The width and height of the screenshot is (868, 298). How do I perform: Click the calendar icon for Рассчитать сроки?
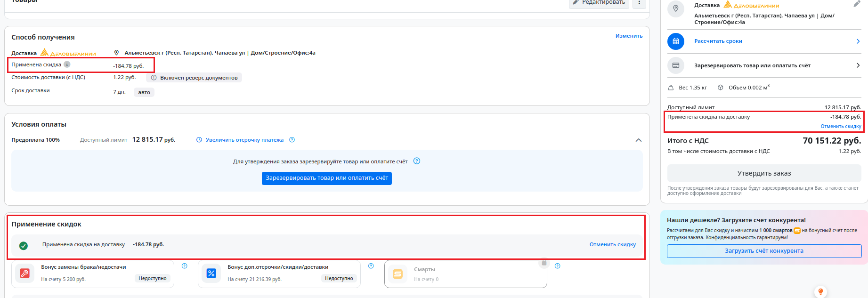point(676,41)
